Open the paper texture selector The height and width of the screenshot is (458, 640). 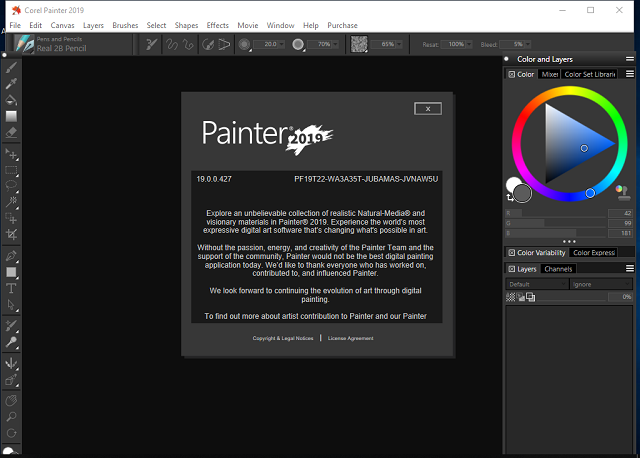pyautogui.click(x=359, y=44)
